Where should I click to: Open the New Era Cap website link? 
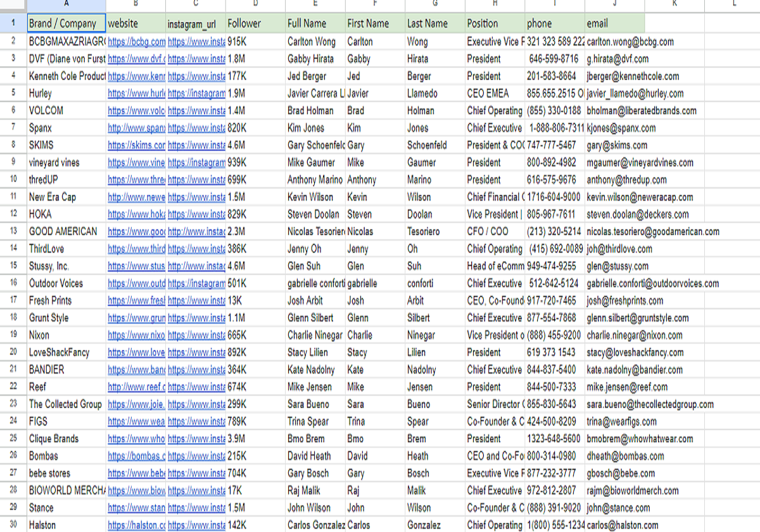click(x=137, y=197)
